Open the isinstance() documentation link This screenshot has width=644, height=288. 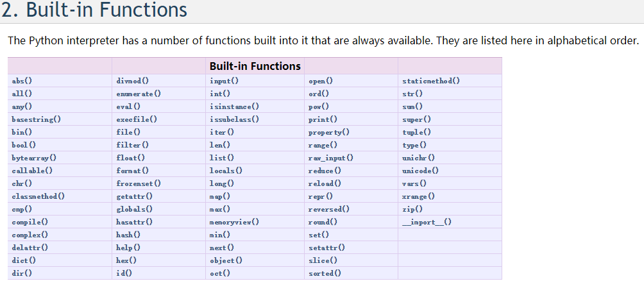pos(235,106)
